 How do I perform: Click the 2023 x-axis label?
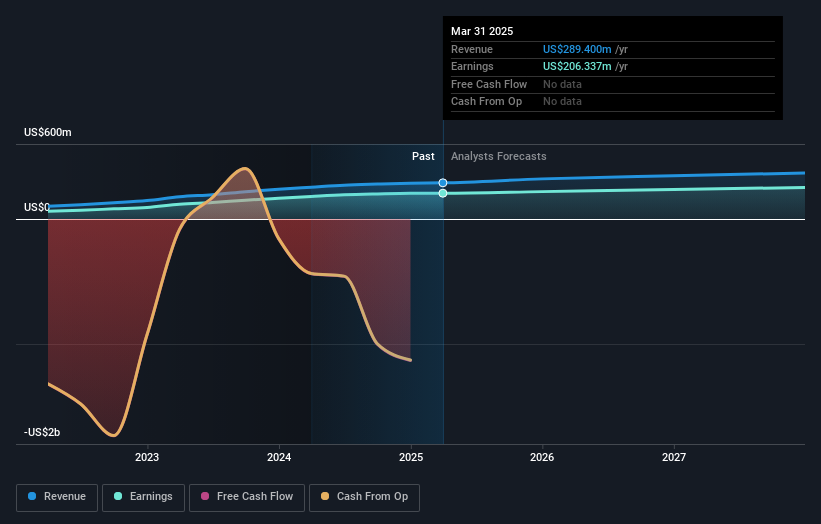pos(147,458)
